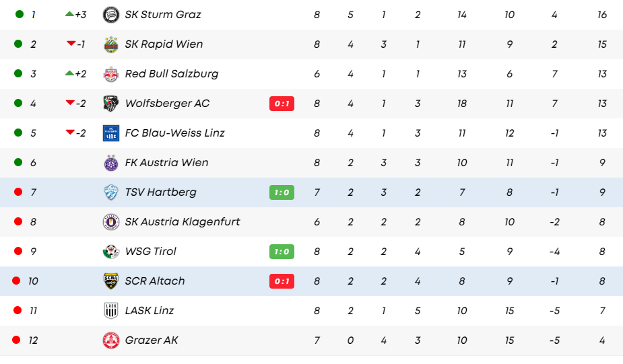Open SK Austria Klagenfurt team name link

pos(183,222)
